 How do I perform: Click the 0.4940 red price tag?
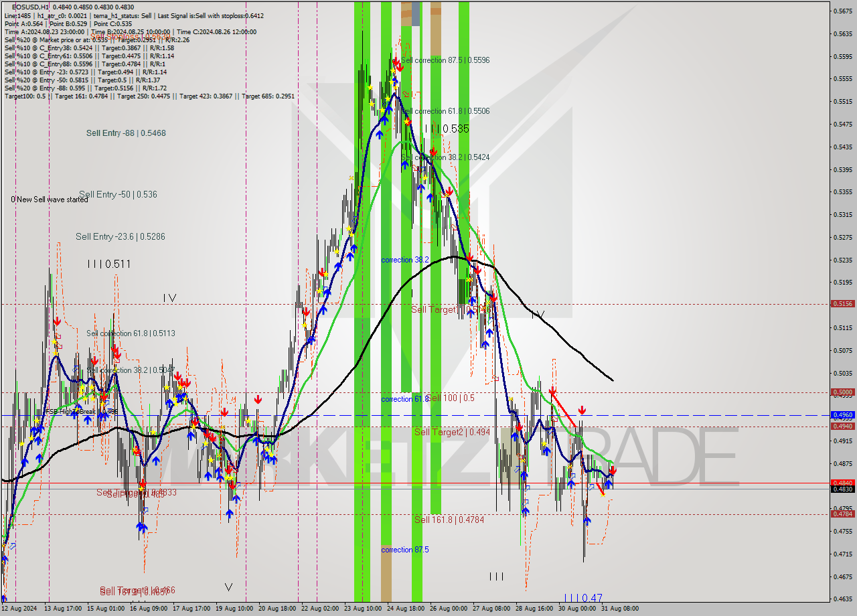click(x=842, y=426)
